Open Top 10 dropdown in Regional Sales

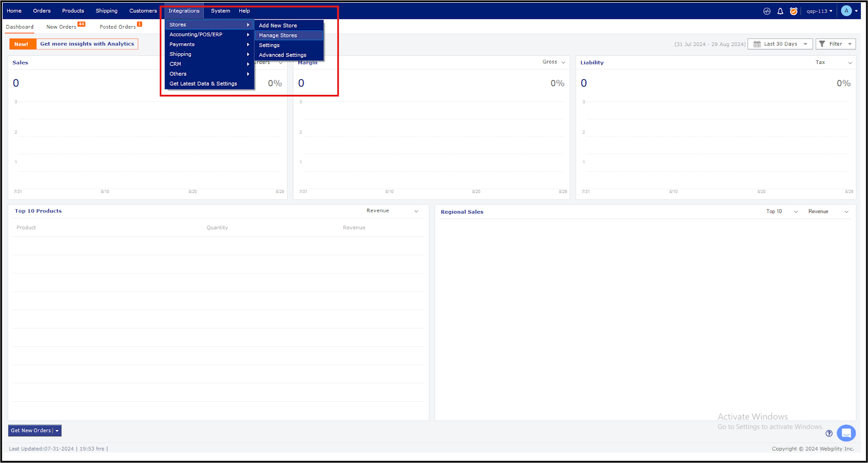(x=782, y=211)
